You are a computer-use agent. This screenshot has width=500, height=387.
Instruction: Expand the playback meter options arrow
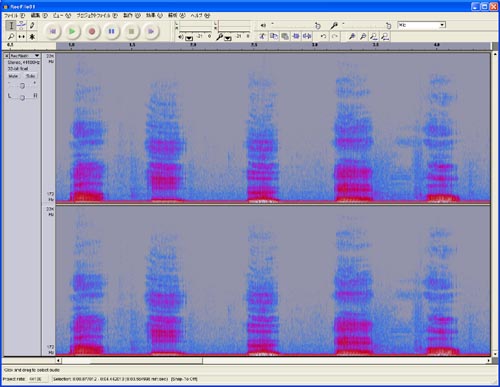tap(189, 38)
